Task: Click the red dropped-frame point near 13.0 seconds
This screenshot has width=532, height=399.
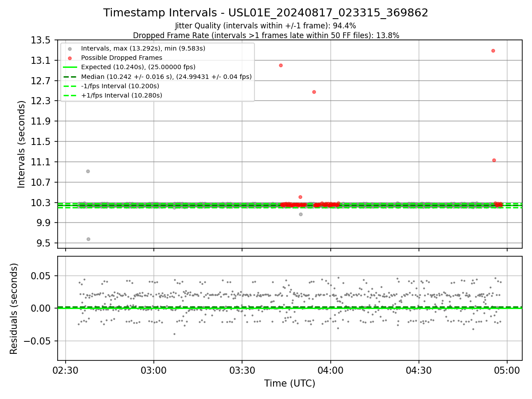Action: pyautogui.click(x=281, y=65)
